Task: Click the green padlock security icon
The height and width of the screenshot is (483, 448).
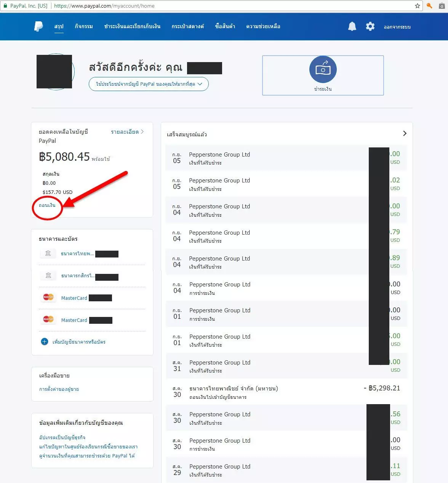Action: click(5, 6)
